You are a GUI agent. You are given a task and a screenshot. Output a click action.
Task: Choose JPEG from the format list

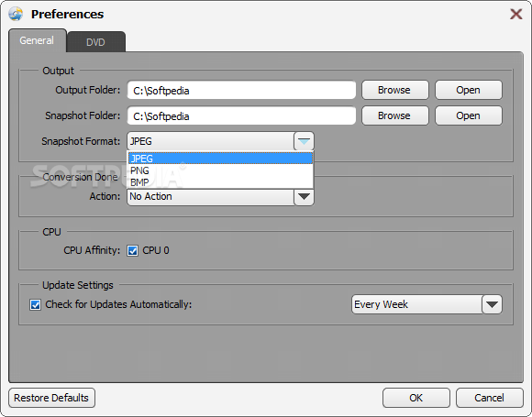pyautogui.click(x=220, y=159)
